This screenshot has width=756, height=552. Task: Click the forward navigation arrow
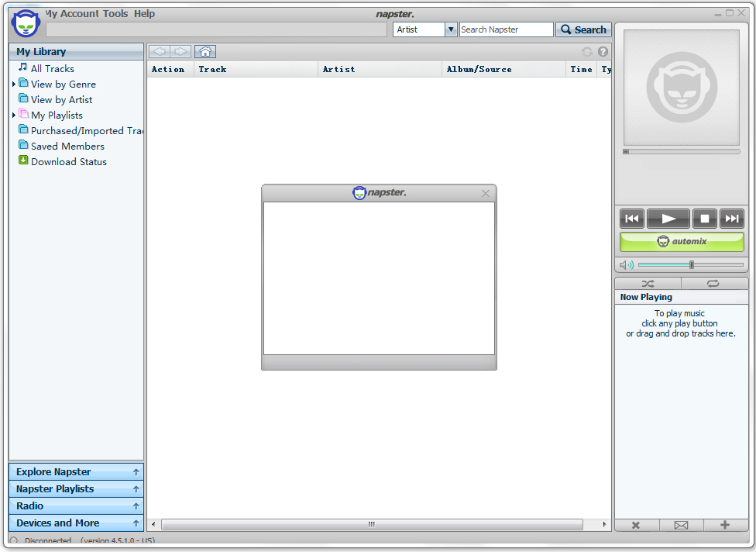pyautogui.click(x=181, y=52)
